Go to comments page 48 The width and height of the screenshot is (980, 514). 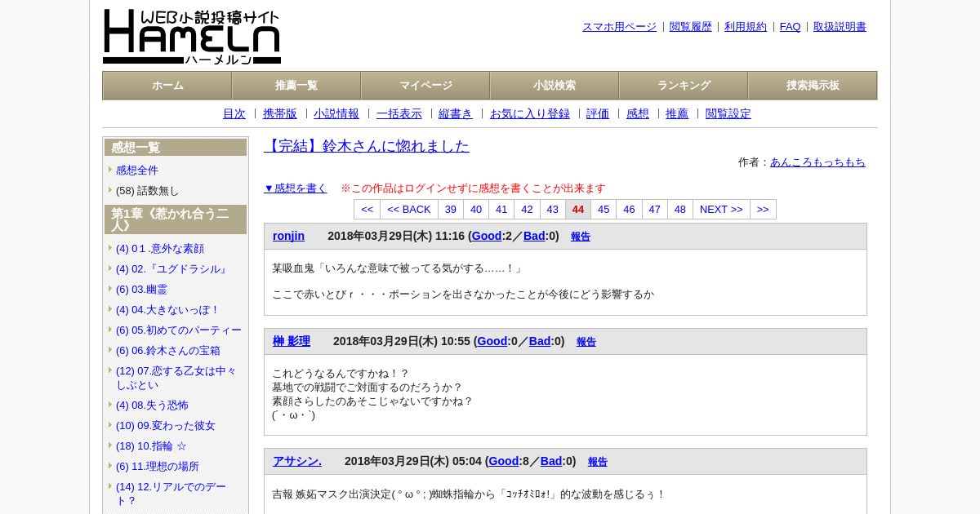[x=680, y=210]
